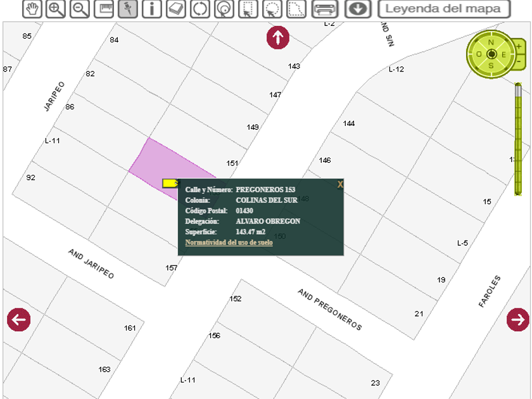This screenshot has width=532, height=399.
Task: Click lot label L-5 on map
Action: pos(462,243)
